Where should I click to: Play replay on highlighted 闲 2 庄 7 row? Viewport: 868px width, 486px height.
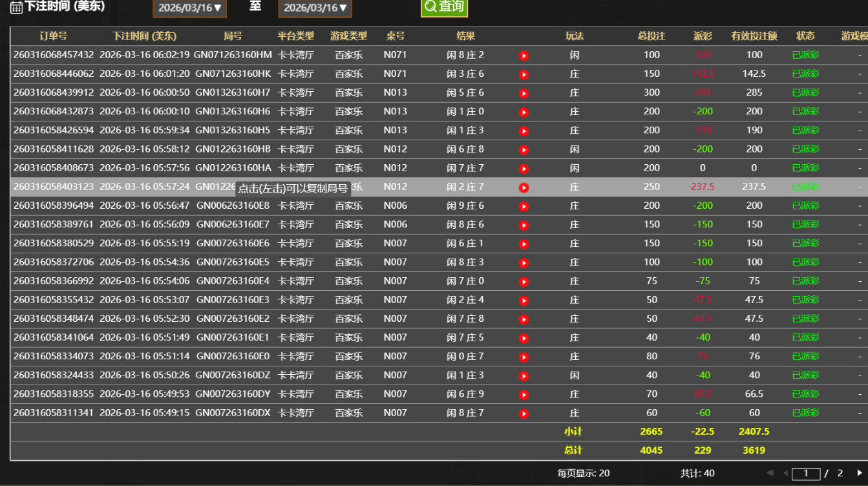click(524, 187)
